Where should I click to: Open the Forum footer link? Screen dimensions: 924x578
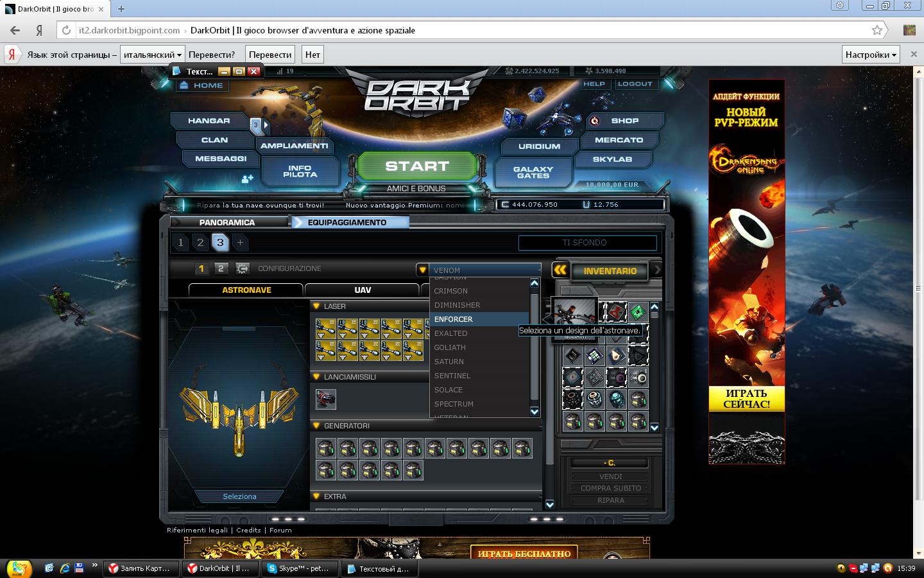tap(280, 530)
